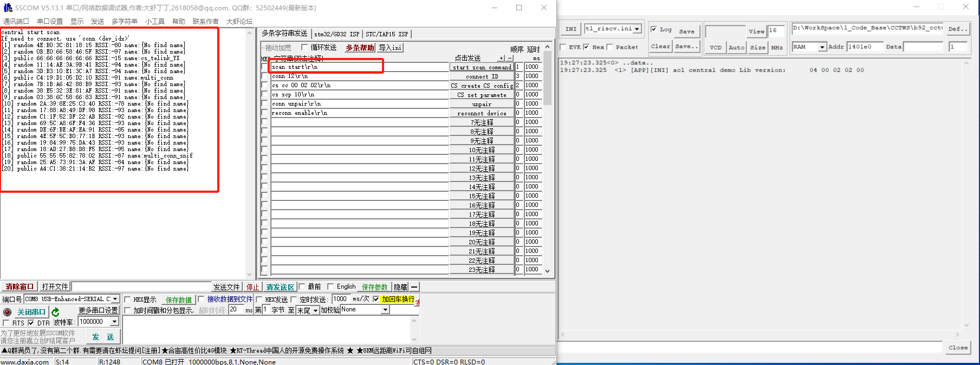Click the 更多串口设置 button
The image size is (980, 365).
[x=98, y=310]
